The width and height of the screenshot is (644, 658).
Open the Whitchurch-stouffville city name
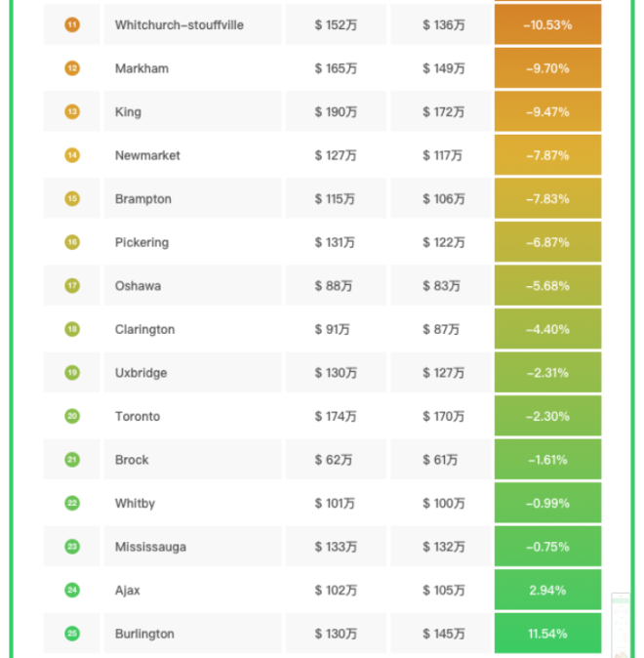tap(179, 25)
